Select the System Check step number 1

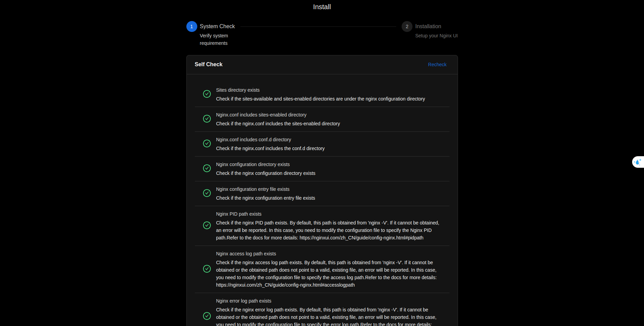pos(191,26)
